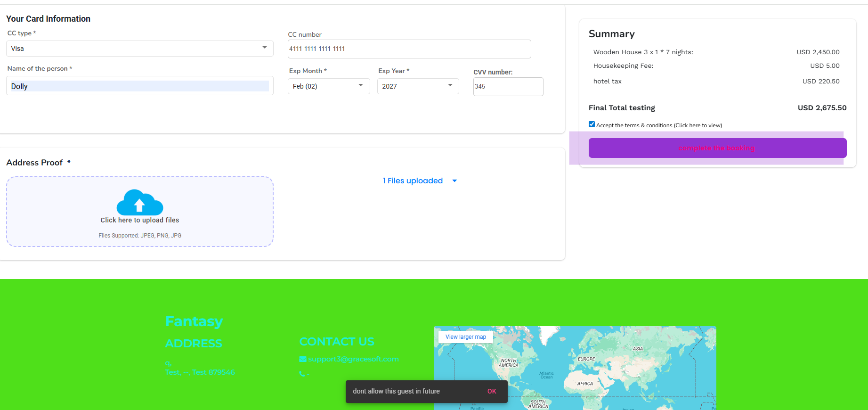
Task: Click the phone icon under Contact Us
Action: coord(302,374)
